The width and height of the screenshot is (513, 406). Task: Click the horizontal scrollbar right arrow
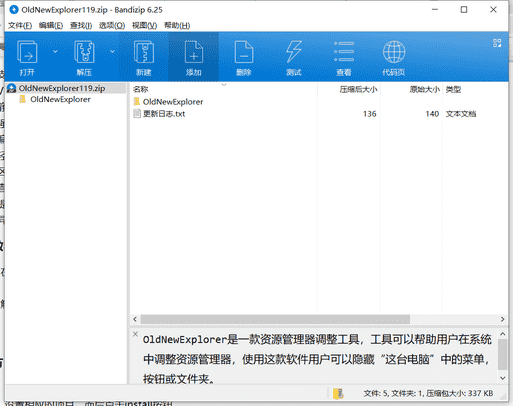pos(502,319)
